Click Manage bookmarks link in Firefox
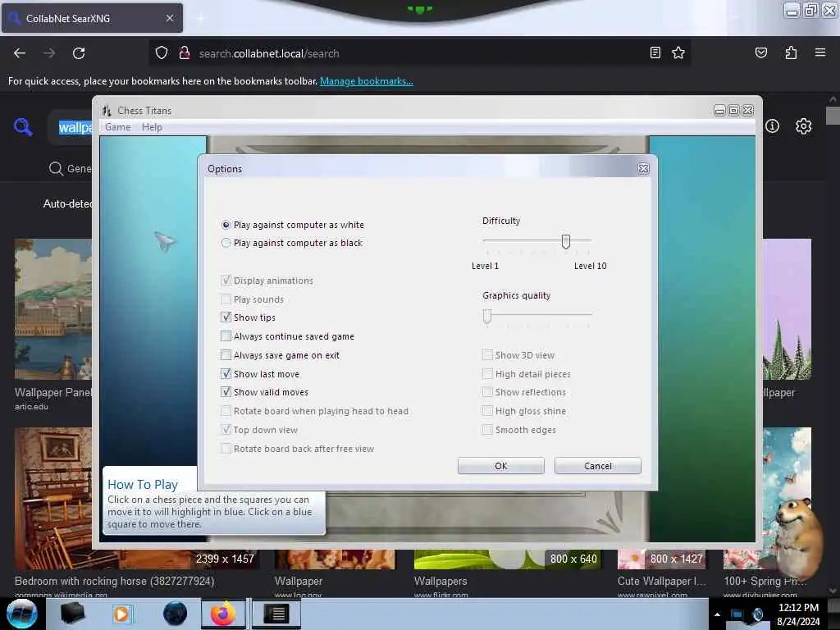This screenshot has height=630, width=840. click(x=367, y=81)
